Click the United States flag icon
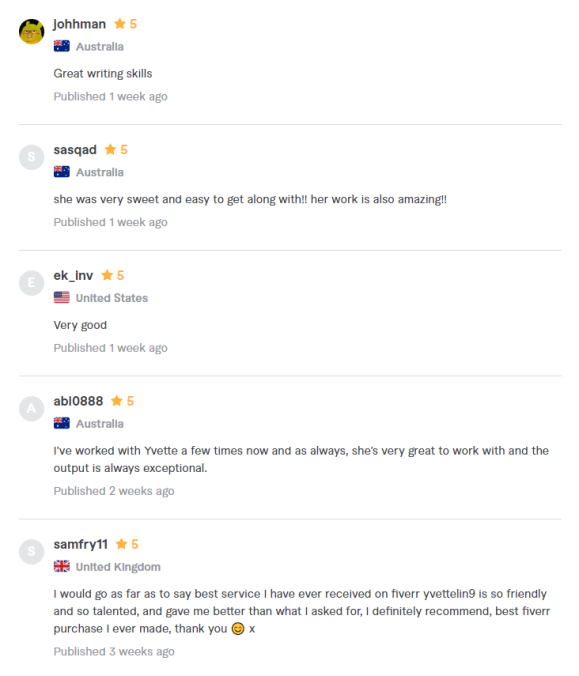 pyautogui.click(x=62, y=297)
